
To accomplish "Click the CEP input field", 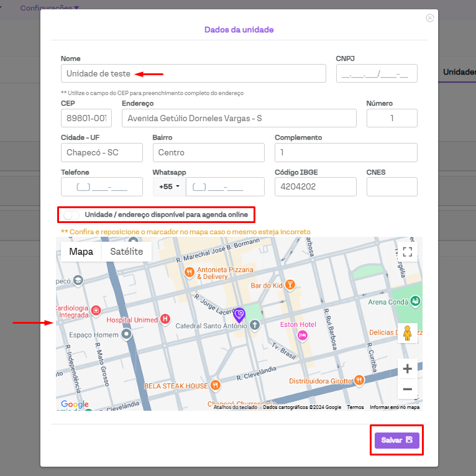I will [86, 118].
